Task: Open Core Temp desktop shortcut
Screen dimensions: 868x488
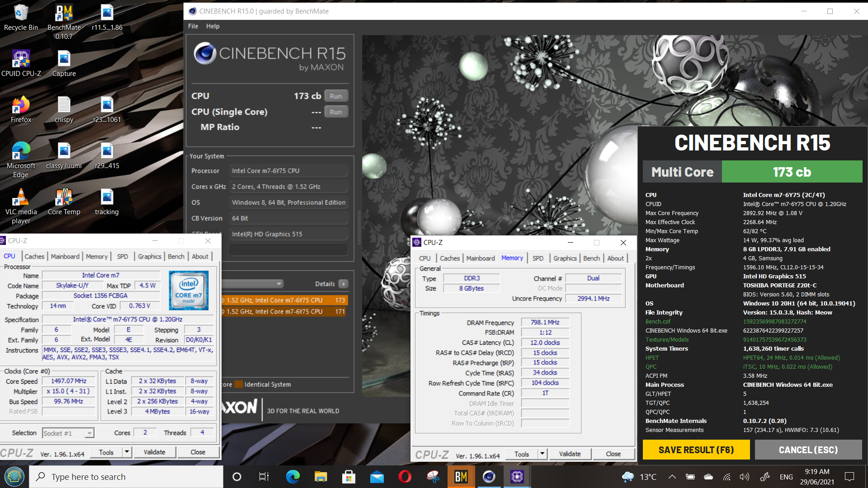Action: coord(64,202)
